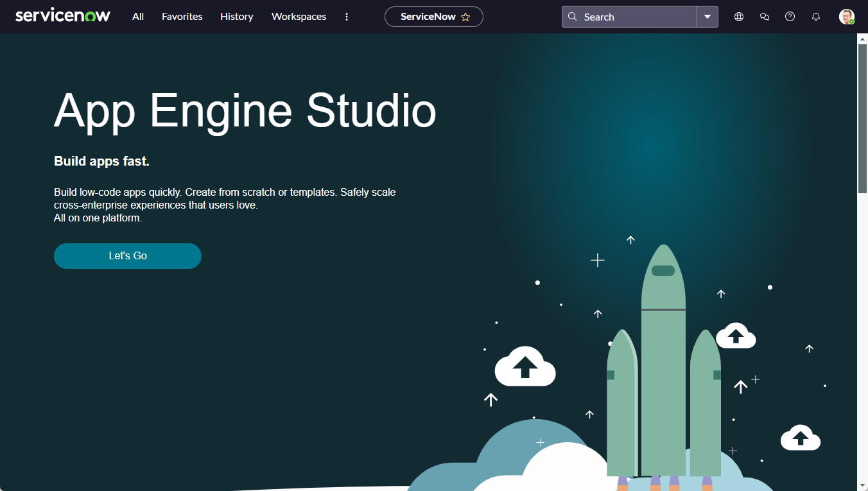Click the ServiceNow page title pill
The image size is (868, 491).
point(434,17)
